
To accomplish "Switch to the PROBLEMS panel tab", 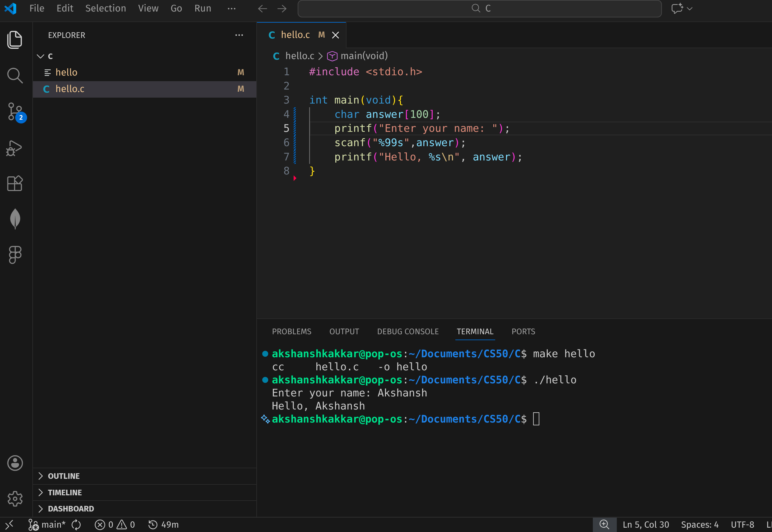I will 291,331.
